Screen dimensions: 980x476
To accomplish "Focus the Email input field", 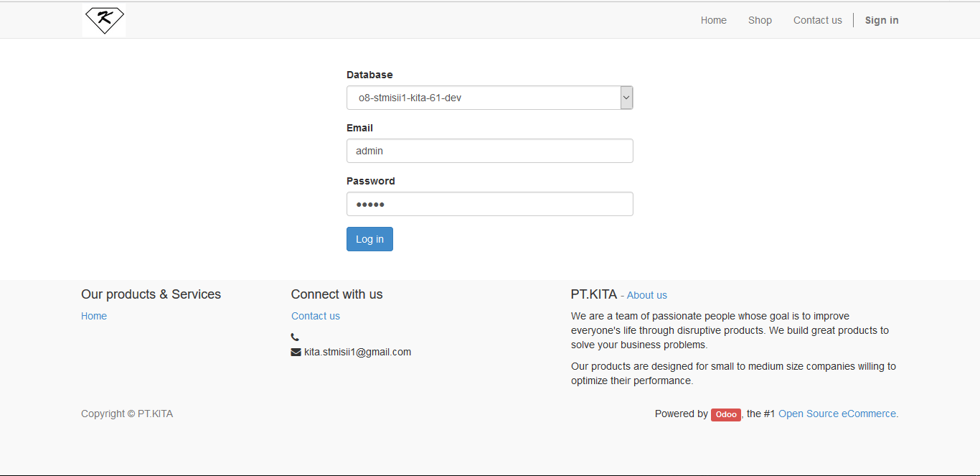I will click(x=489, y=151).
